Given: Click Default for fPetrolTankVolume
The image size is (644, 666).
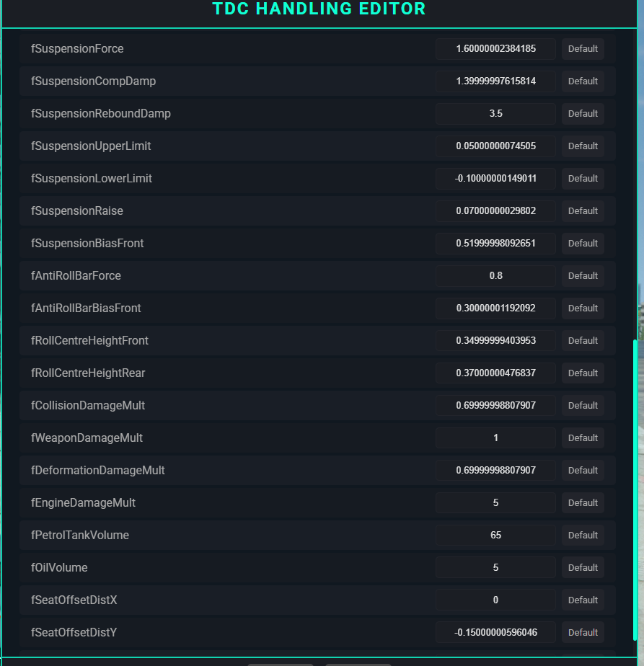Looking at the screenshot, I should 583,536.
